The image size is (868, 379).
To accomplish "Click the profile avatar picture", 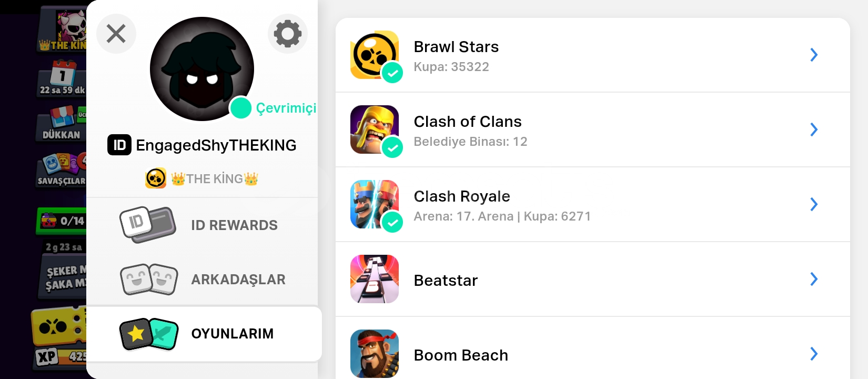I will pos(202,69).
